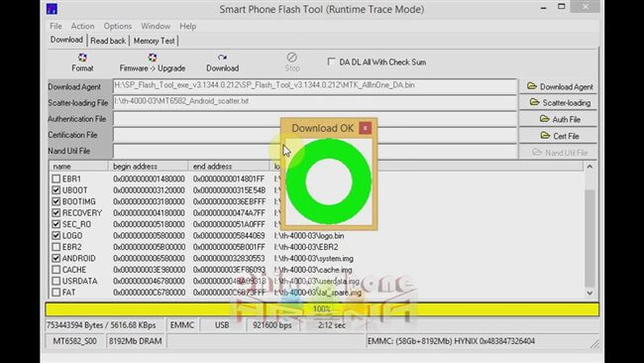Switch to the Memory Test tab

pos(154,41)
